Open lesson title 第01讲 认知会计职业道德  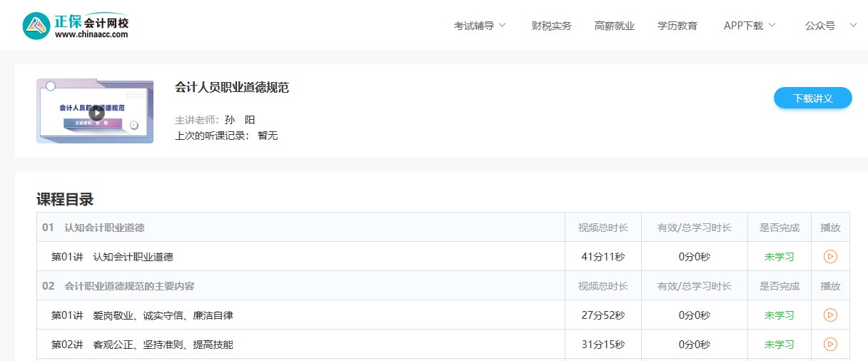pyautogui.click(x=112, y=257)
